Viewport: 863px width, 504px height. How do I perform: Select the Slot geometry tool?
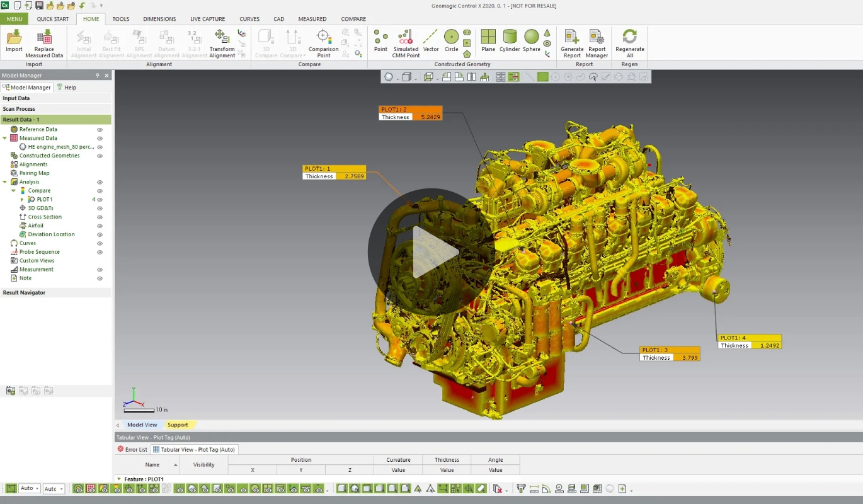tap(467, 32)
